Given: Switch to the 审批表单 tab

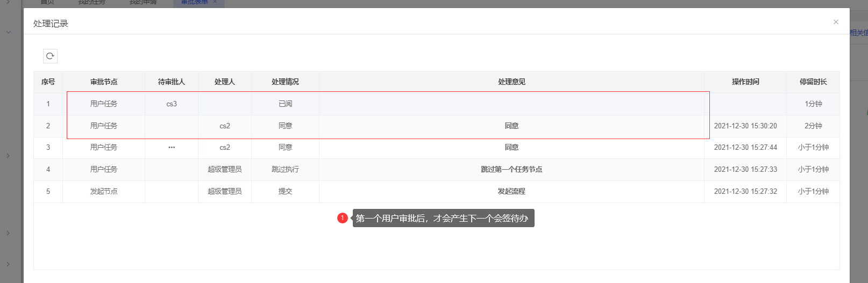Looking at the screenshot, I should (194, 2).
